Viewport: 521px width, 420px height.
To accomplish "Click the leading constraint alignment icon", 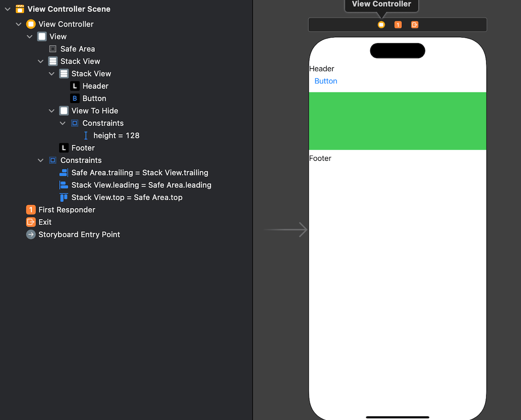I will (x=64, y=185).
